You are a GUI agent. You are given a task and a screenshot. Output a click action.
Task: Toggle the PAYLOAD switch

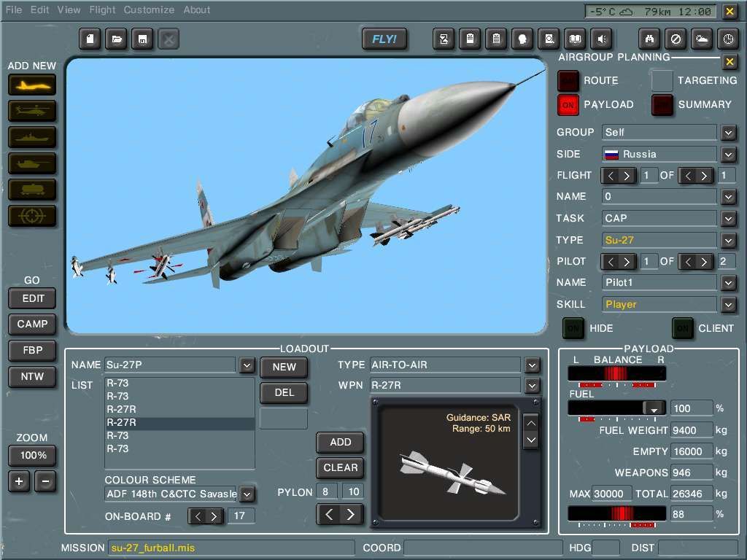pyautogui.click(x=568, y=105)
